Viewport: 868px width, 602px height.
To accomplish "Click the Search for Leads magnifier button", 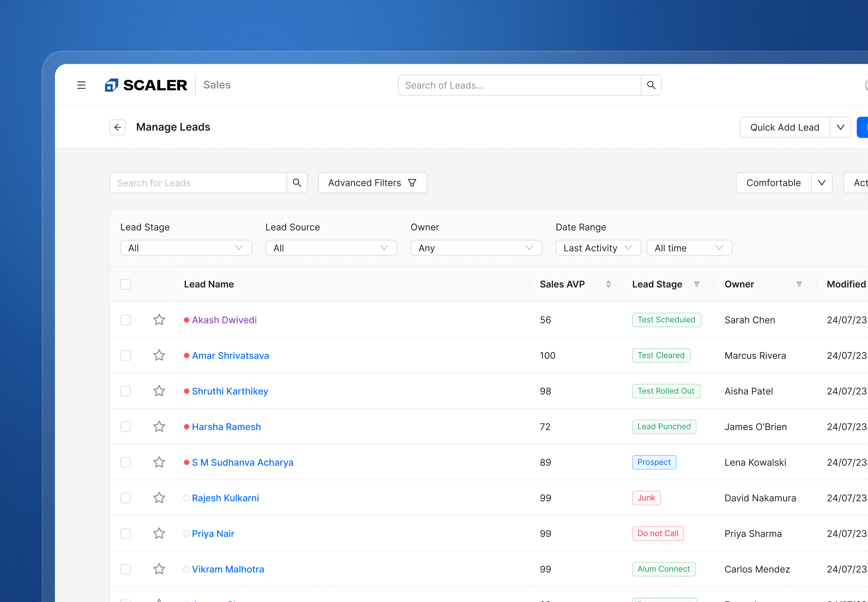I will click(297, 183).
